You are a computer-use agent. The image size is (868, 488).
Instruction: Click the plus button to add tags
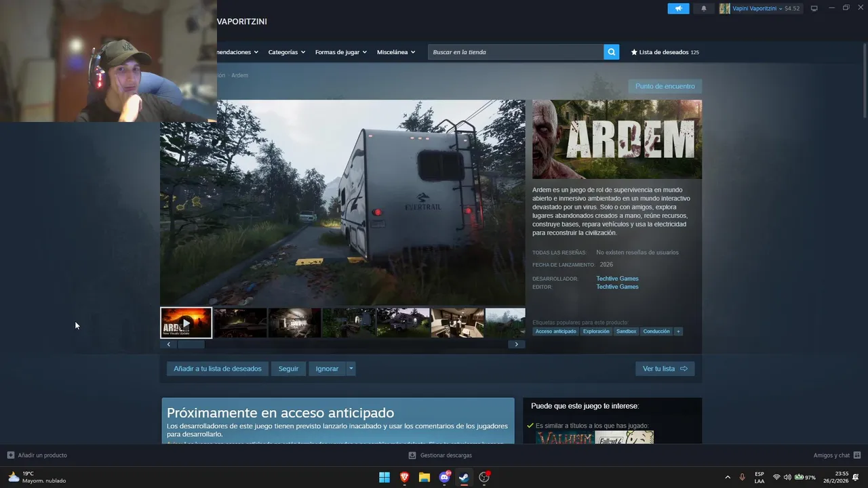[x=678, y=331]
